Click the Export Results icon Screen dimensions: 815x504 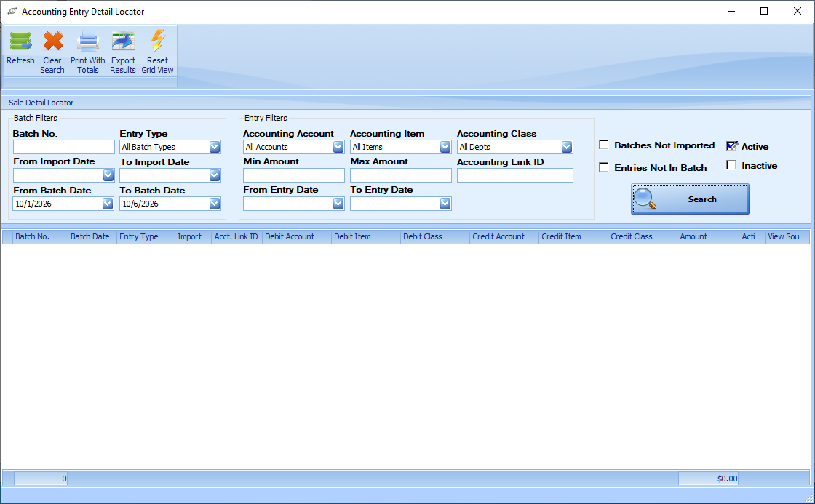coord(123,41)
